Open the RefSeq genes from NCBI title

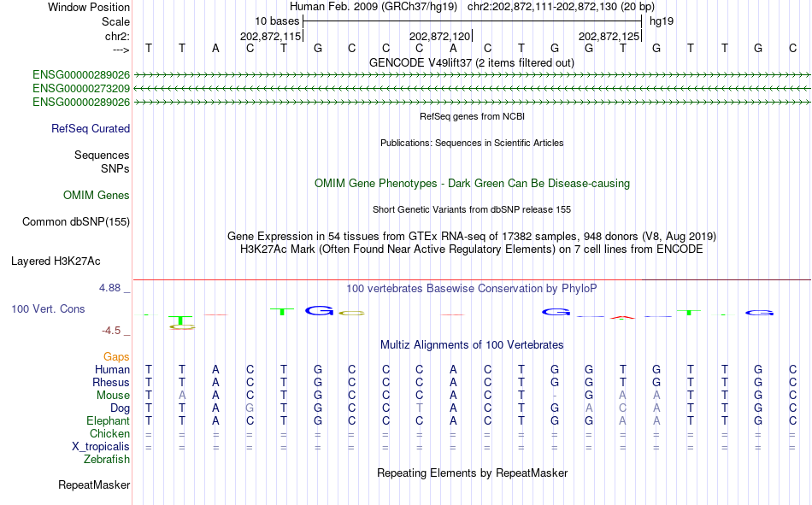(x=472, y=116)
